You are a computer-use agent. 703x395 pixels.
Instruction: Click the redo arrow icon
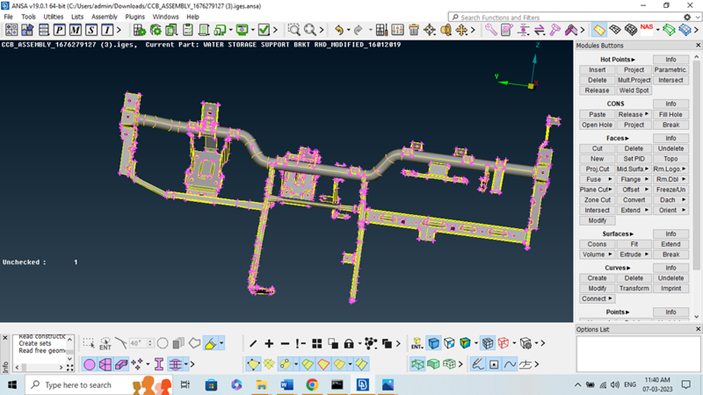(x=358, y=30)
